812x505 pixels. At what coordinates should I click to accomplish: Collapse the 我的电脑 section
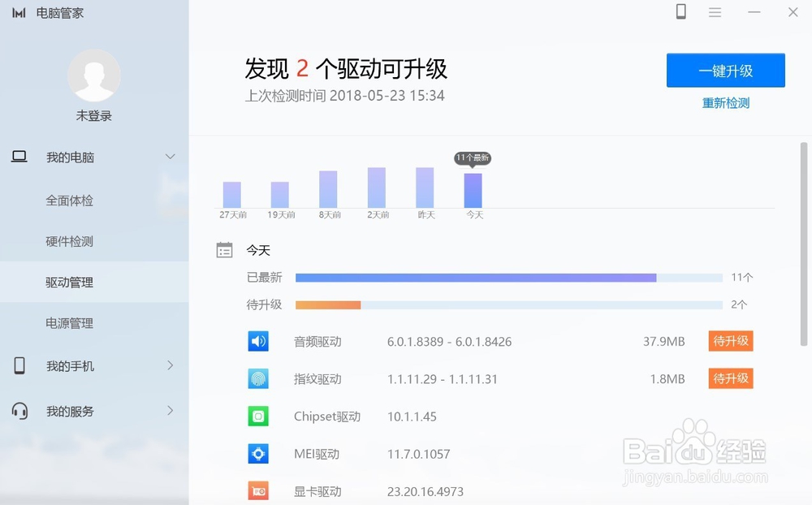click(x=171, y=156)
